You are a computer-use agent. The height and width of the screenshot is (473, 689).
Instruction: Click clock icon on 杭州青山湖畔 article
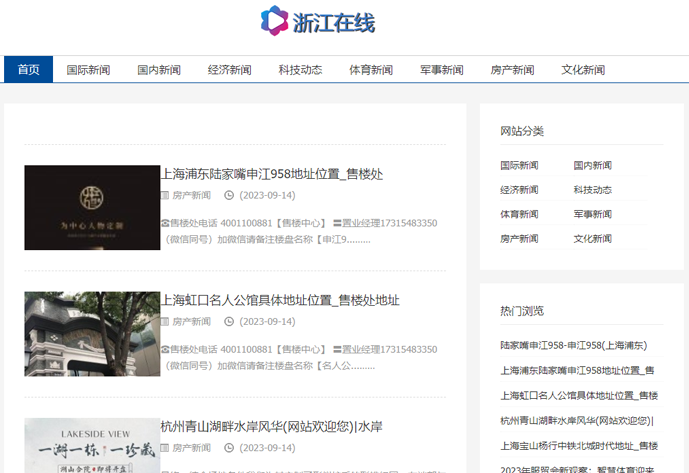tap(229, 448)
